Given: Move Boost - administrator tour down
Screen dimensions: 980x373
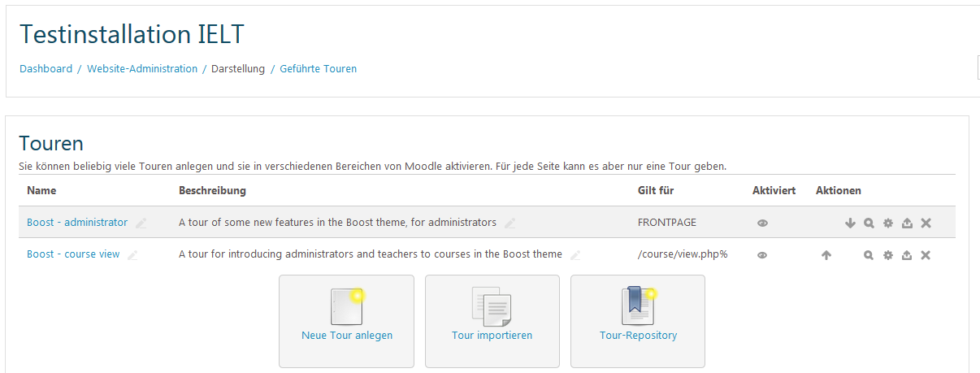Looking at the screenshot, I should 850,223.
